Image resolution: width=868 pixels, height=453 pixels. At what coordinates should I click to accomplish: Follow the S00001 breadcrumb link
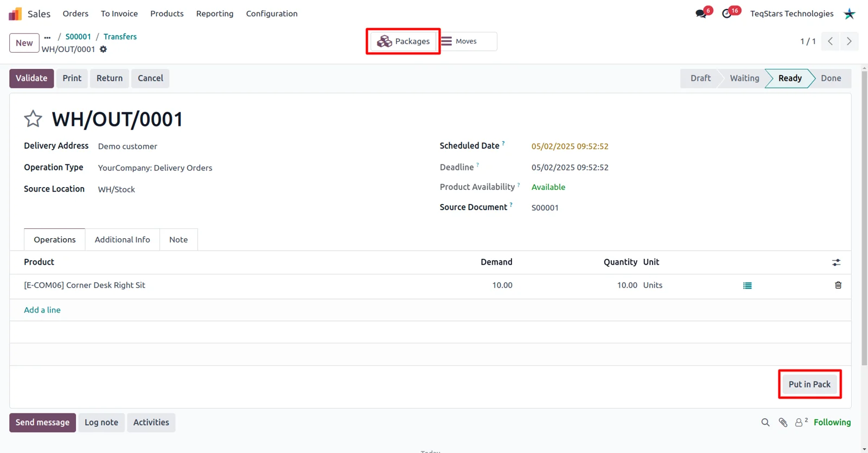(x=78, y=37)
